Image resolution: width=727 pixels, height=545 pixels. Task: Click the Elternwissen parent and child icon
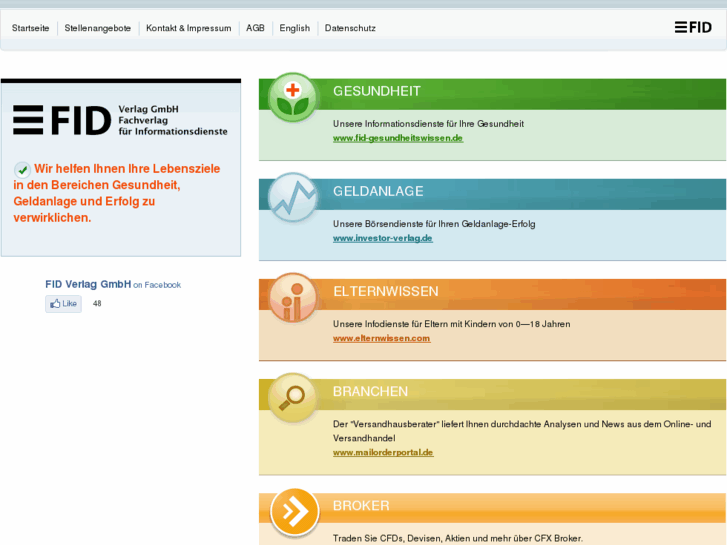pos(293,298)
